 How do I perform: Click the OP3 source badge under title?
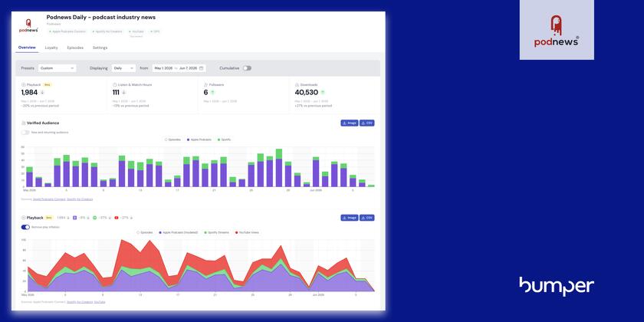155,31
